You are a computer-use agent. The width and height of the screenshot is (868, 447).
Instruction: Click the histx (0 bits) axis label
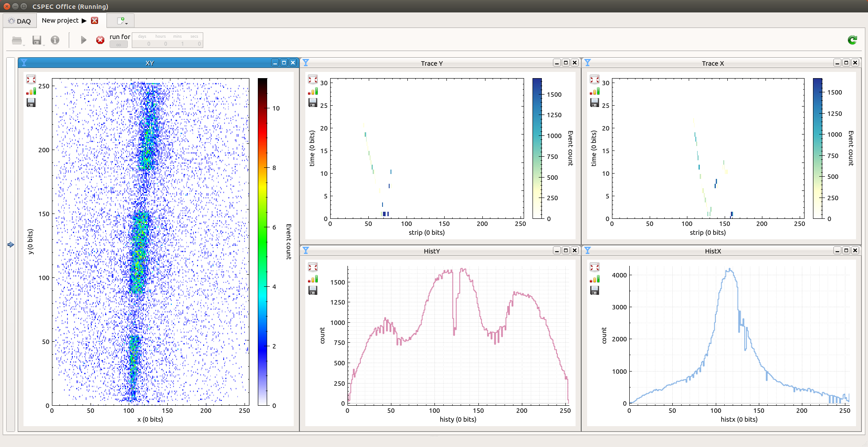[x=739, y=419]
